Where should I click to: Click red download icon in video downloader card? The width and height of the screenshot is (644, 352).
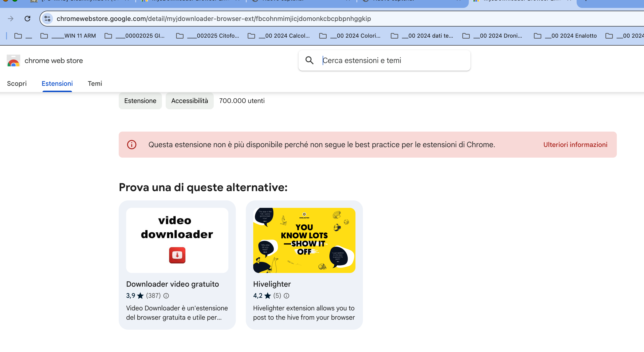point(177,255)
